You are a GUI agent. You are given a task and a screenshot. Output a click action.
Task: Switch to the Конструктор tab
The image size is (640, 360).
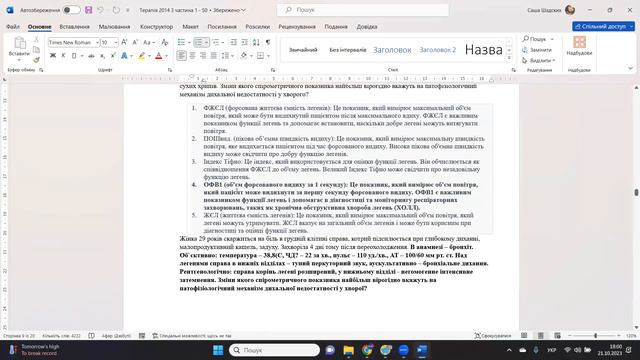coord(156,27)
